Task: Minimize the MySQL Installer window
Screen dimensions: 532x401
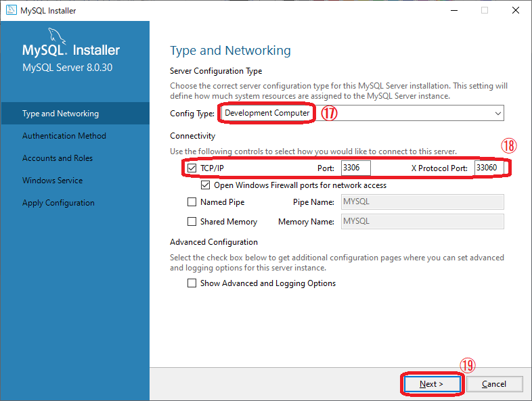Action: coord(454,11)
